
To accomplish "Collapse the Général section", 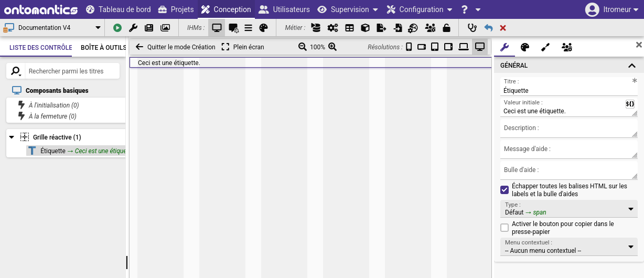I will coord(631,66).
